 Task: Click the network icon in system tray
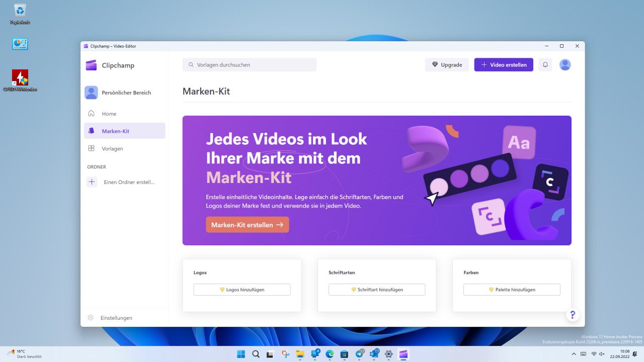tap(594, 354)
